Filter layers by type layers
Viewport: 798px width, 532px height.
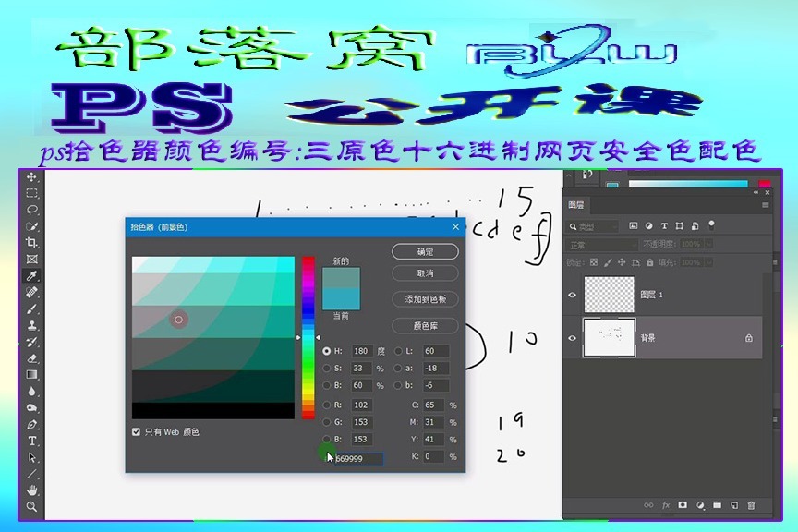coord(664,226)
